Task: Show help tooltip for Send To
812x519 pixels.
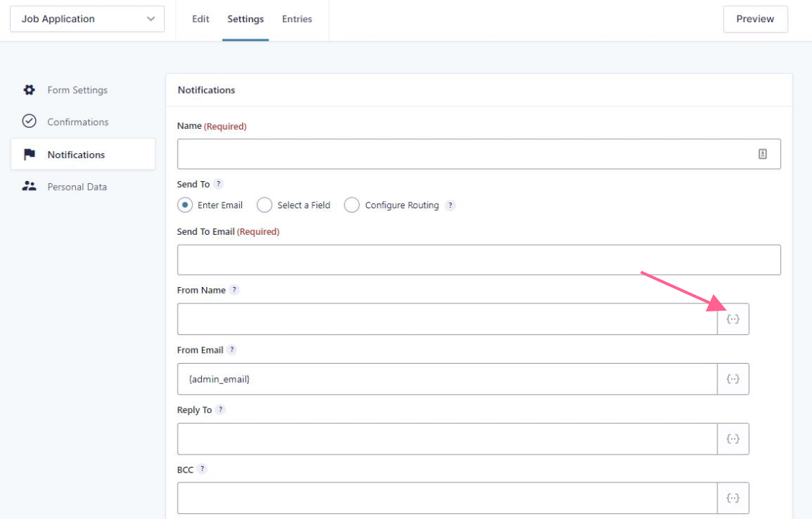Action: pos(218,184)
